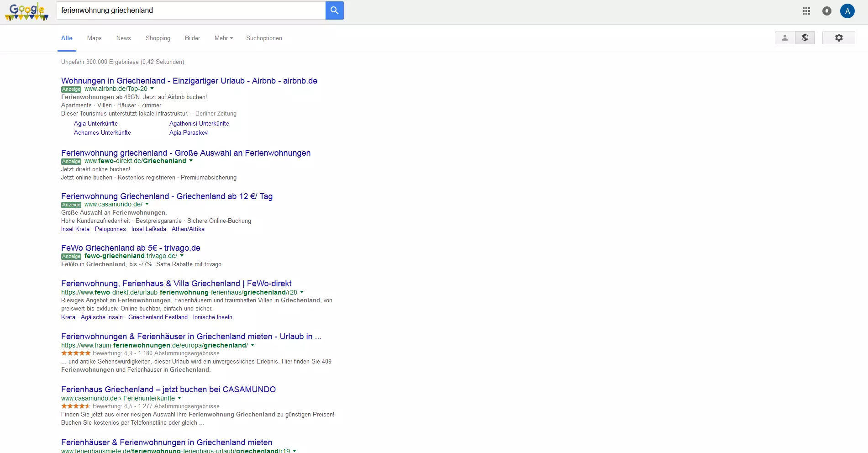Open Peloponnes sitelink
This screenshot has width=868, height=453.
[110, 229]
